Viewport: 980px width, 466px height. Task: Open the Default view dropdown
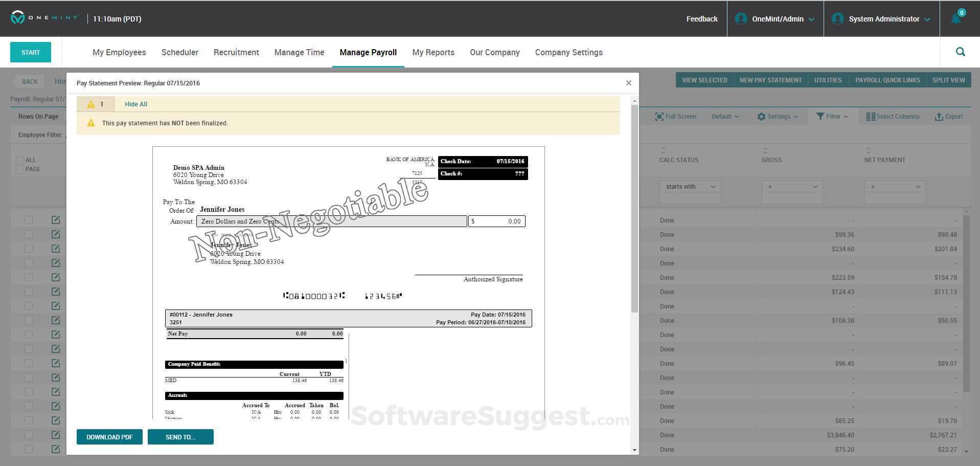[725, 117]
